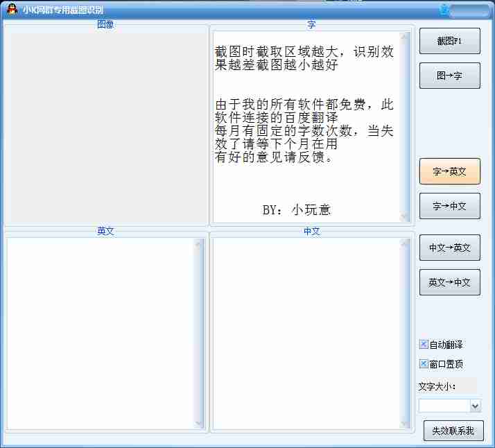Click the 英文→中文 translate button
495x448 pixels.
[449, 282]
